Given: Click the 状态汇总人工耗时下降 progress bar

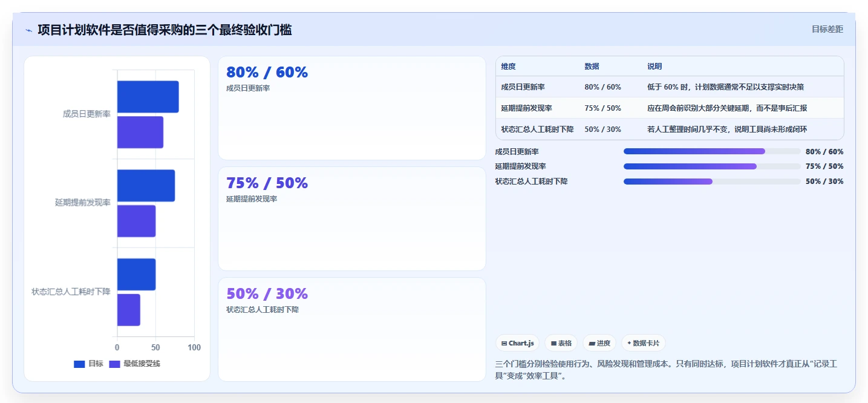Looking at the screenshot, I should point(712,182).
